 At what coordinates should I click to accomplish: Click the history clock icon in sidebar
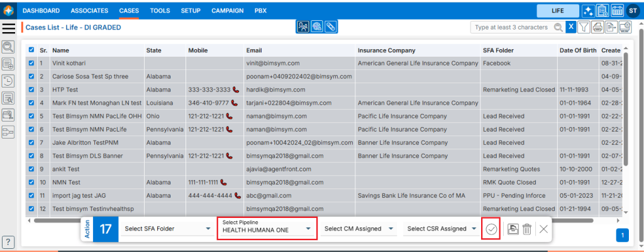(x=9, y=81)
